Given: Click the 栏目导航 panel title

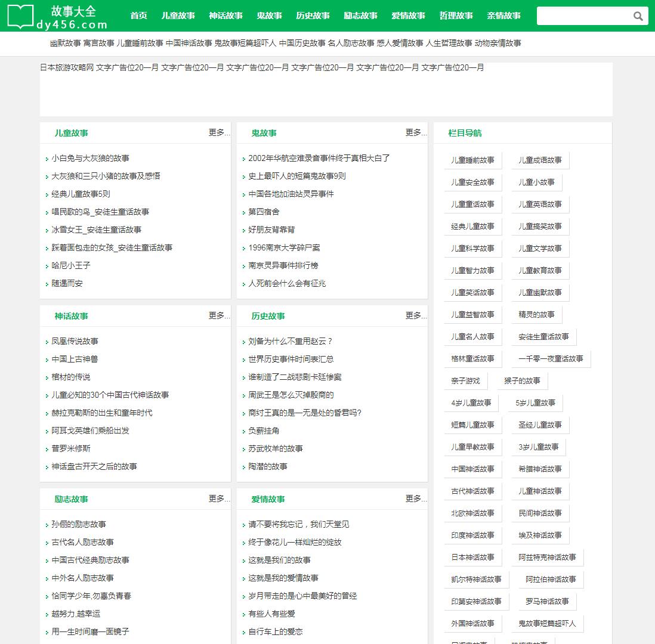Looking at the screenshot, I should tap(465, 133).
